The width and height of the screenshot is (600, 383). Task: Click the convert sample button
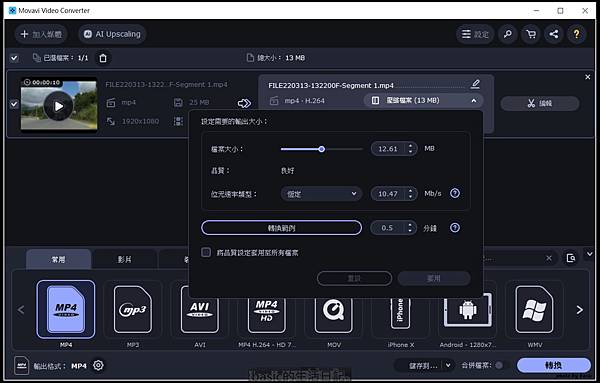[x=281, y=228]
